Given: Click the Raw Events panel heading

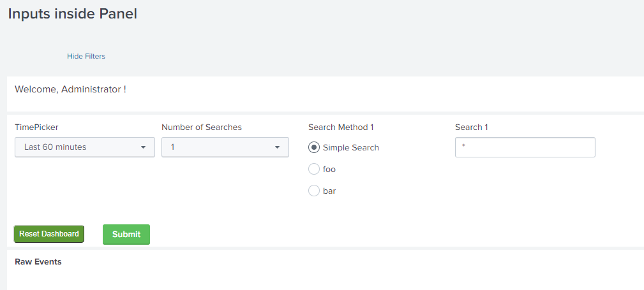Looking at the screenshot, I should point(38,261).
